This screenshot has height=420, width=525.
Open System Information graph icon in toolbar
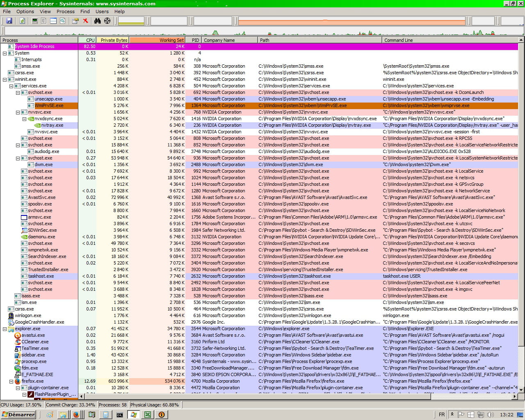click(x=35, y=21)
